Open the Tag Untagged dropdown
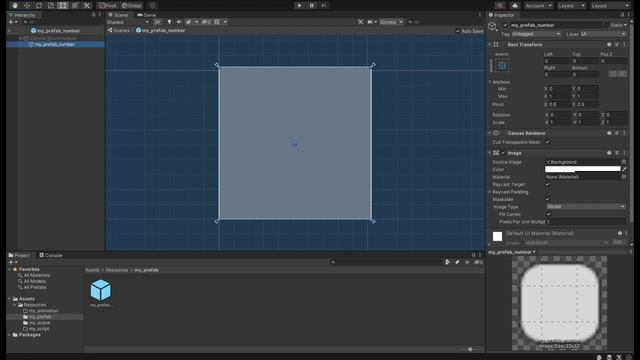 click(536, 34)
